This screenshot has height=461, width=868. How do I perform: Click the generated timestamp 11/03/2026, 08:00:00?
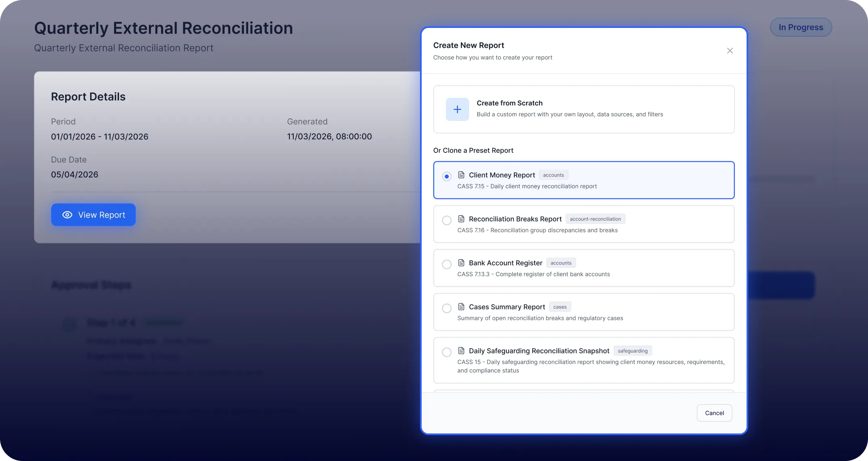point(329,137)
